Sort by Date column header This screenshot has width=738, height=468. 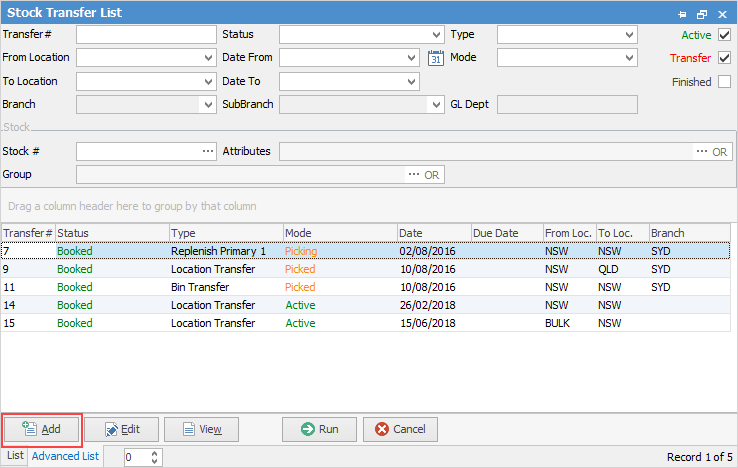[x=434, y=233]
